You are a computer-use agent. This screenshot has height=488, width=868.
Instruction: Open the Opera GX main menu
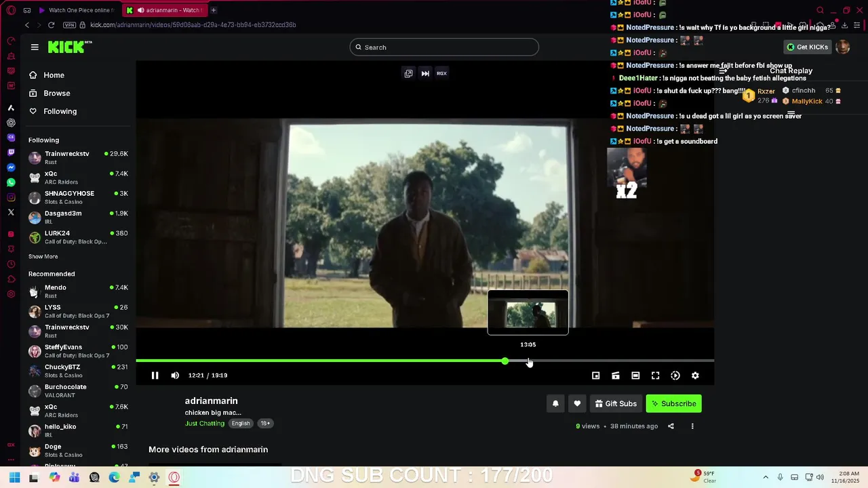point(11,10)
